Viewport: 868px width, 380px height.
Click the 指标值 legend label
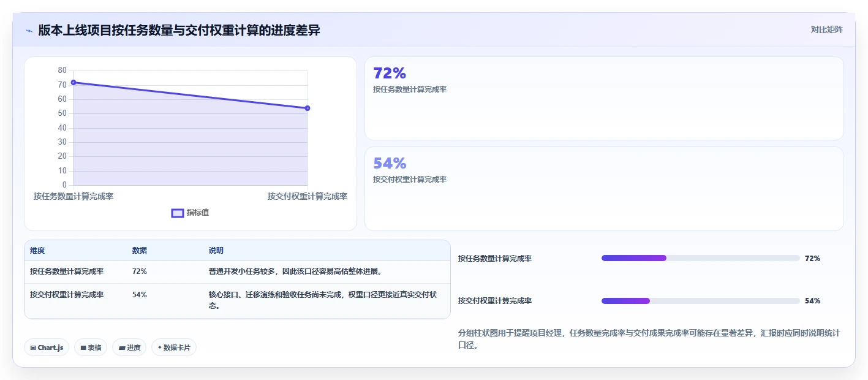coord(198,213)
